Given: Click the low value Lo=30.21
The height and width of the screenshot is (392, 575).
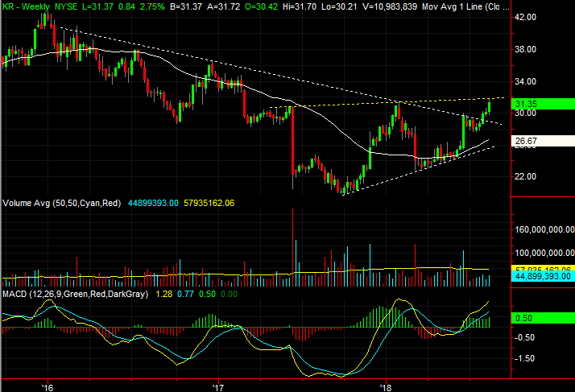Looking at the screenshot, I should (x=339, y=6).
